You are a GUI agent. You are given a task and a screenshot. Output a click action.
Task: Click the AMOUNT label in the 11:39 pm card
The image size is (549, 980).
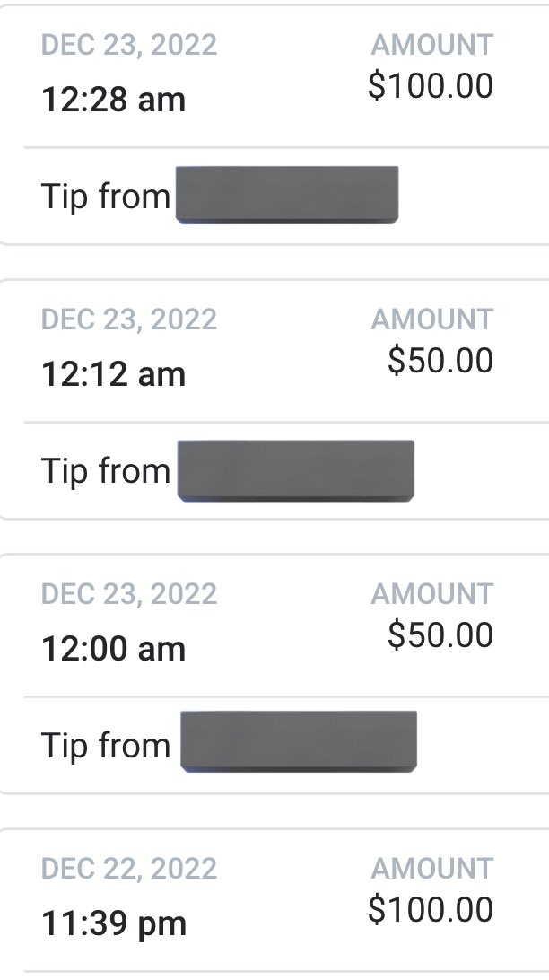[x=432, y=868]
